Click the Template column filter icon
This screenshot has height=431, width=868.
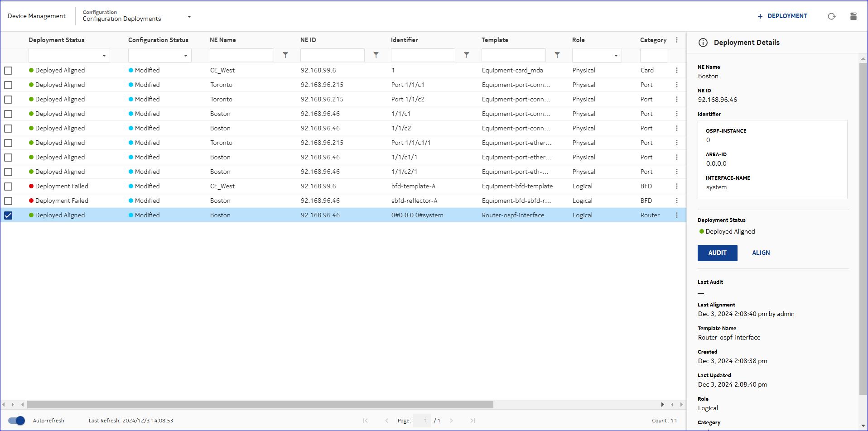tap(557, 55)
